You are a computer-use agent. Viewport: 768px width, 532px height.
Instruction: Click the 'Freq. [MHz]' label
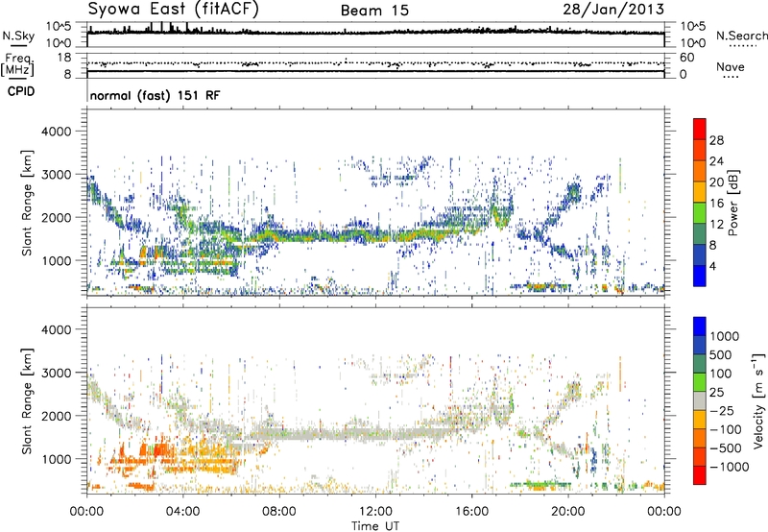click(17, 65)
